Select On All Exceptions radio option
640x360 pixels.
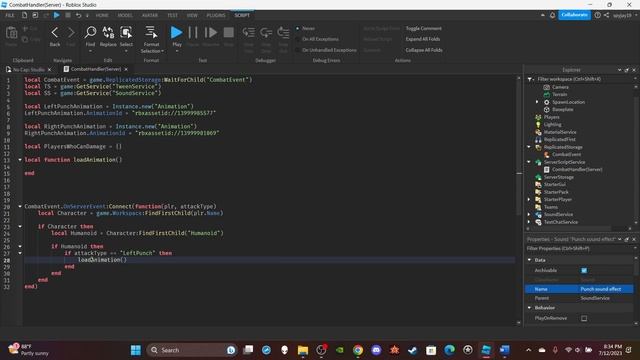point(298,39)
